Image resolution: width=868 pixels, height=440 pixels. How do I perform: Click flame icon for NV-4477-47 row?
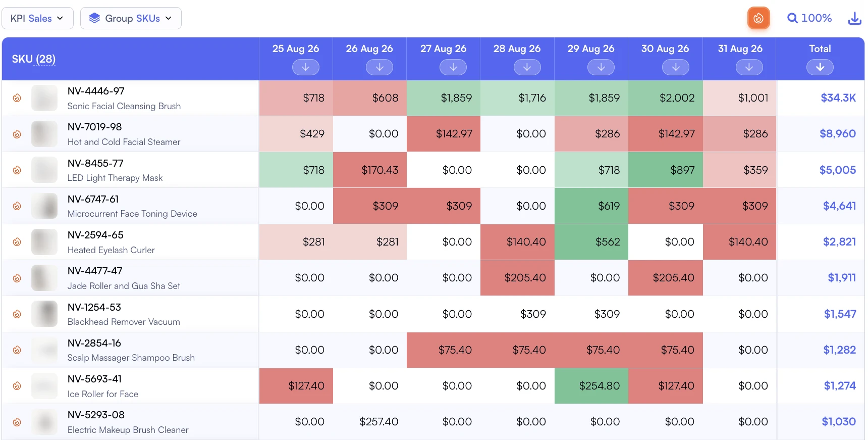click(x=17, y=278)
